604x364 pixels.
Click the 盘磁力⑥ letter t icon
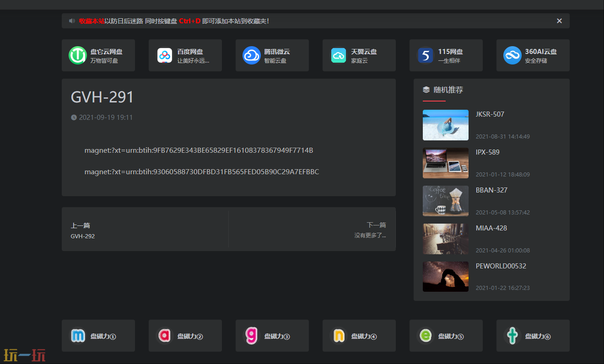click(x=512, y=336)
